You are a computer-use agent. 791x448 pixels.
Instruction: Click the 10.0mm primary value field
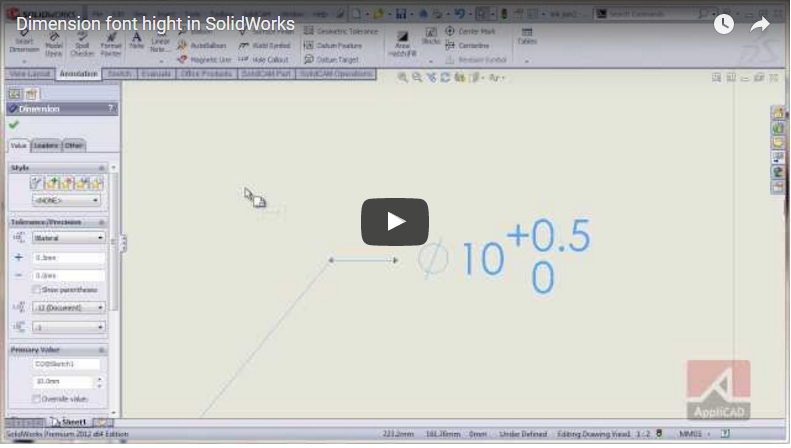coord(63,381)
